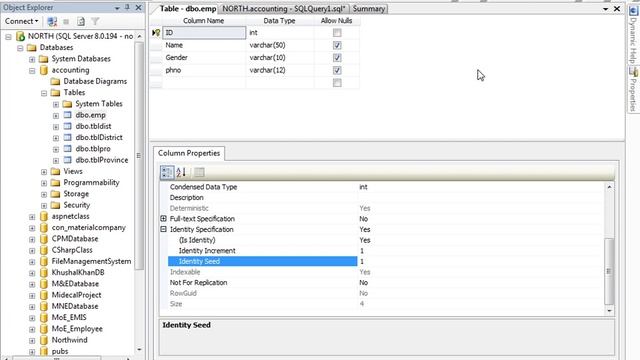
Task: Expand Full-text Specification property
Action: pos(163,219)
